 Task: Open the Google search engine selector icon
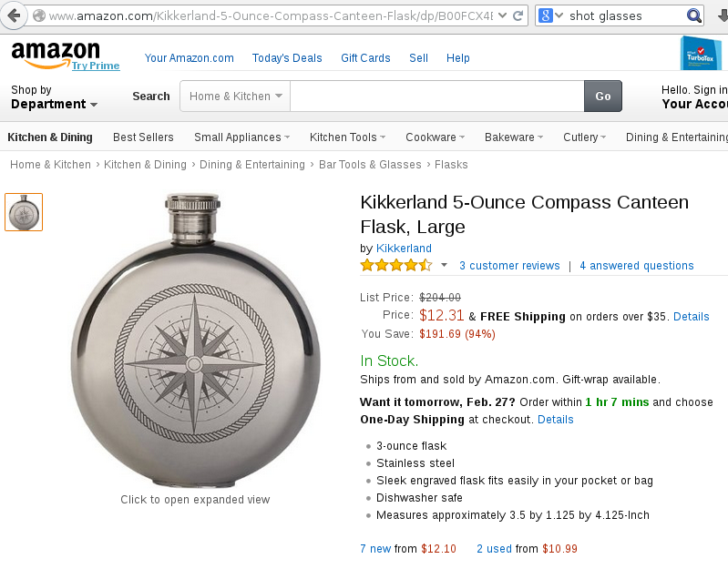[x=549, y=15]
